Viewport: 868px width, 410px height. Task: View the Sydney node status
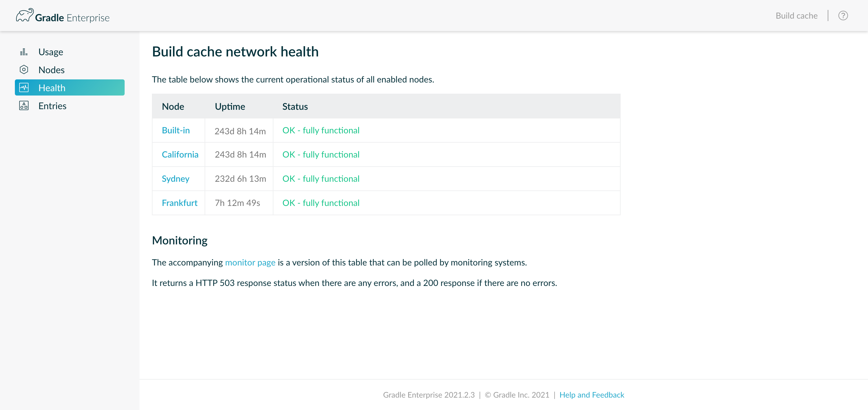click(x=175, y=179)
